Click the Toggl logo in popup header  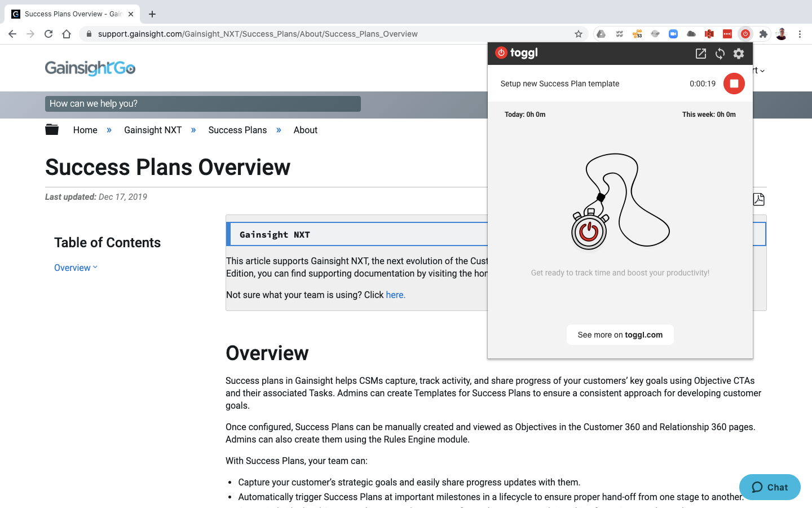coord(517,53)
